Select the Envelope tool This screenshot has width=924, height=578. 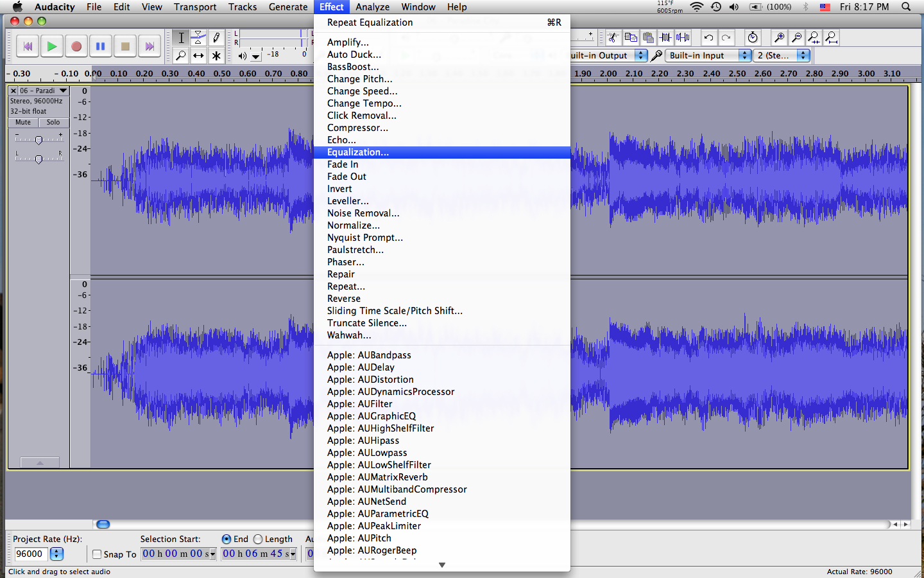point(199,38)
